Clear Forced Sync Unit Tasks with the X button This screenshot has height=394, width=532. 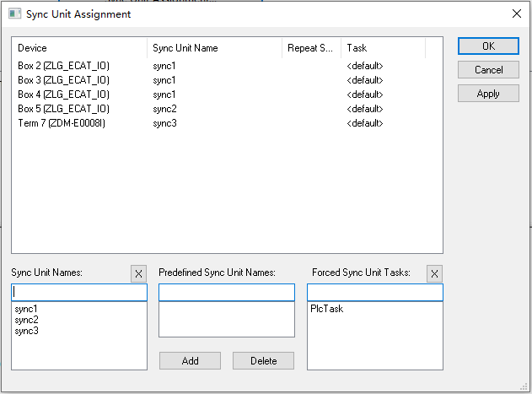(x=434, y=273)
